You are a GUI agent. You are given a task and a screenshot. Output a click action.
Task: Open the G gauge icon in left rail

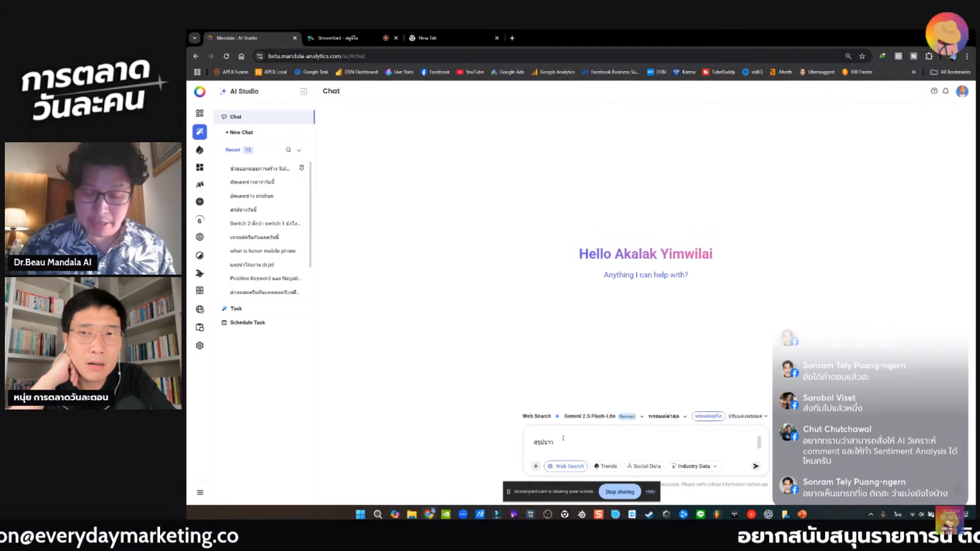(x=199, y=220)
